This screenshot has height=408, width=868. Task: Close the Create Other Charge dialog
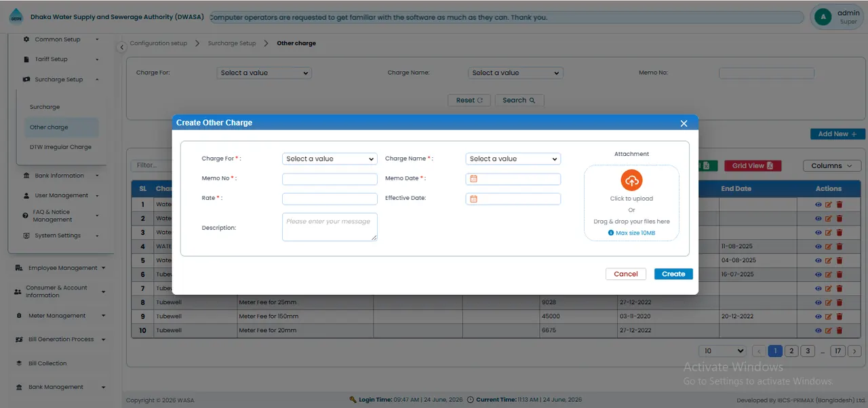(x=684, y=123)
